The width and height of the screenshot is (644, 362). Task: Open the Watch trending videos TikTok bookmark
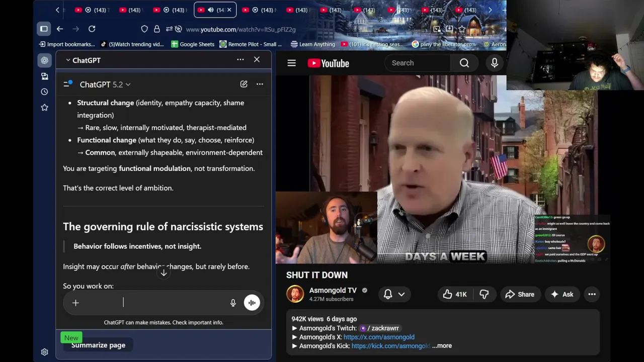pos(132,44)
